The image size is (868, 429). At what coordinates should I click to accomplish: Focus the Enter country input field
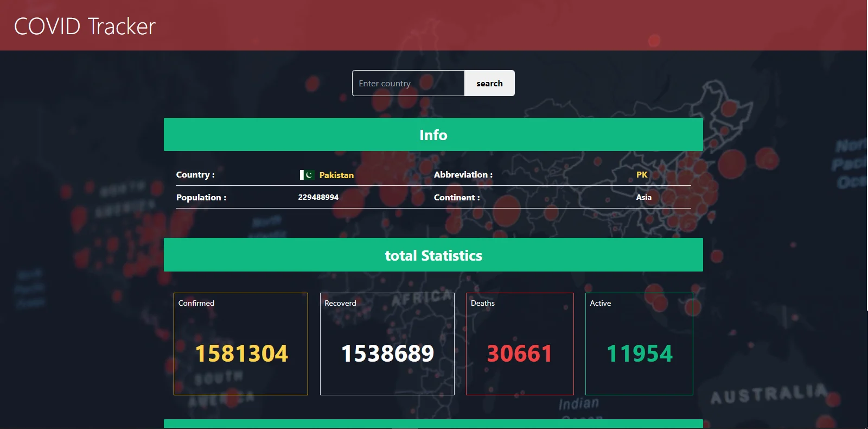pyautogui.click(x=409, y=83)
